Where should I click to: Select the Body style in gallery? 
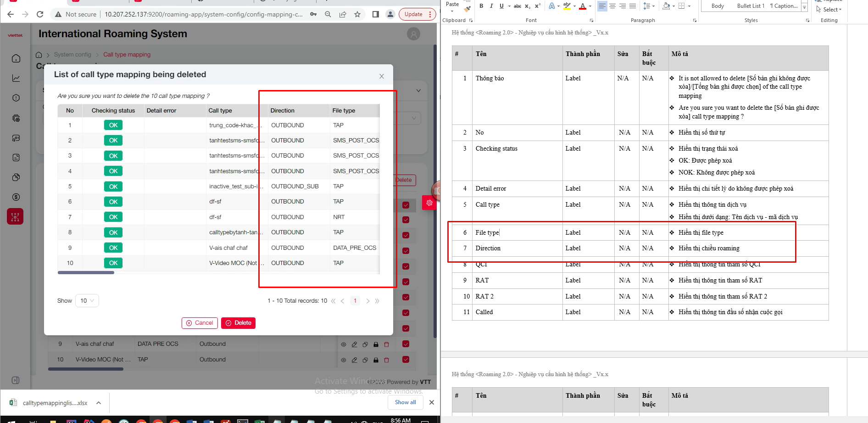click(x=718, y=6)
